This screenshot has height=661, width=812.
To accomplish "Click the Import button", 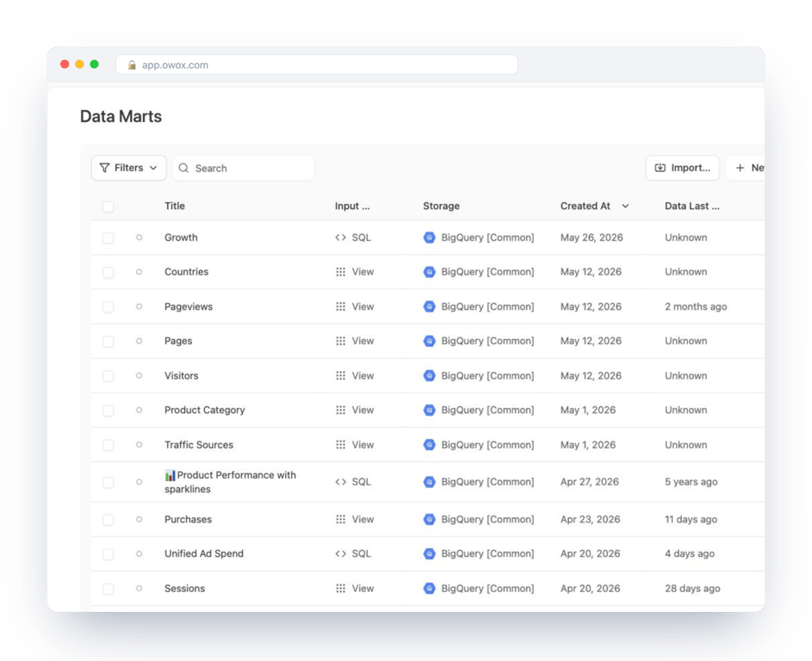I will click(x=683, y=168).
